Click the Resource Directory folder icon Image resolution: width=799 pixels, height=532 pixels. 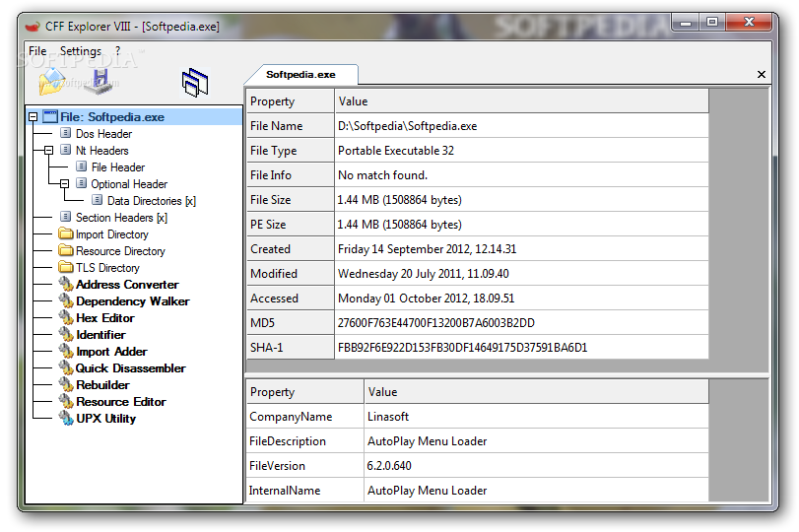pyautogui.click(x=66, y=250)
